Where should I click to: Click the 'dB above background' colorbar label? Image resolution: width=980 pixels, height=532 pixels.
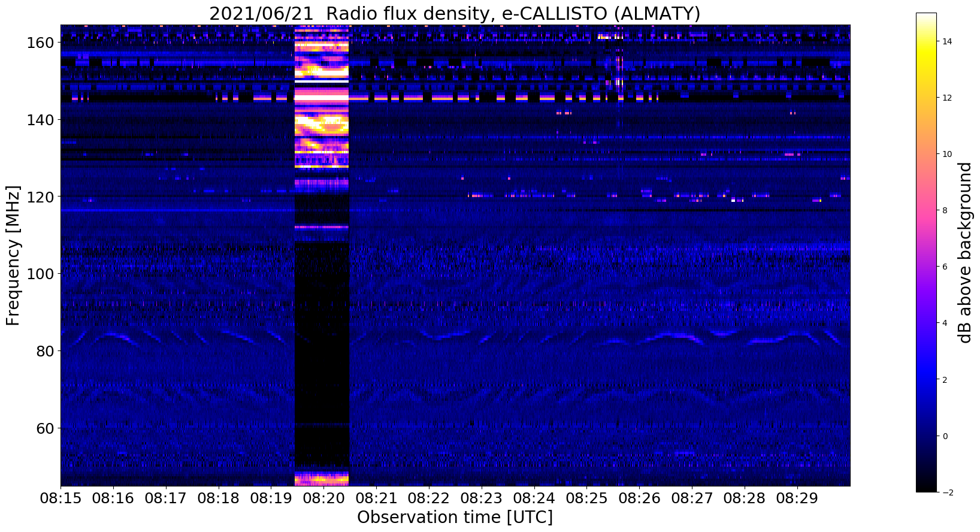[964, 252]
